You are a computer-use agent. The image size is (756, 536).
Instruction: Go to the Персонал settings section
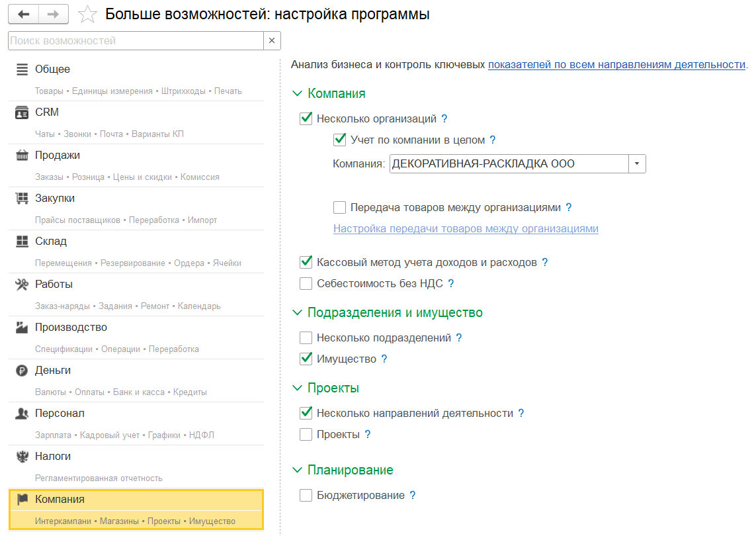(60, 414)
